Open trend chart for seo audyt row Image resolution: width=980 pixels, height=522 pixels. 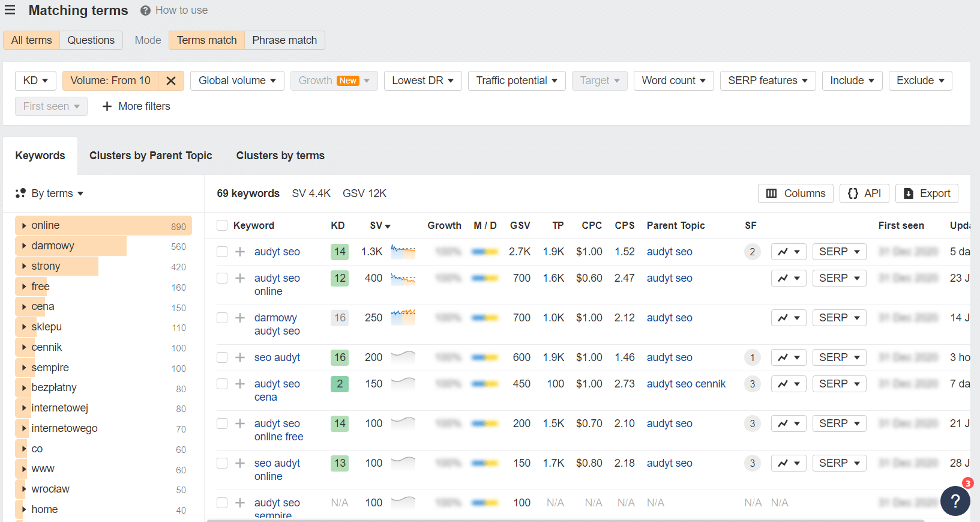[x=789, y=357]
